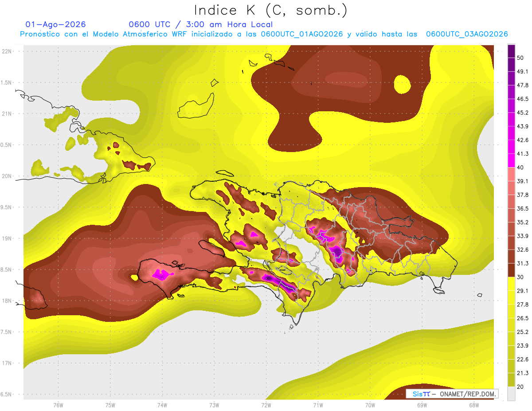Screen dimensions: 532x411
Task: Click the magenta swatch between 40 and 41.3
Action: coord(511,160)
